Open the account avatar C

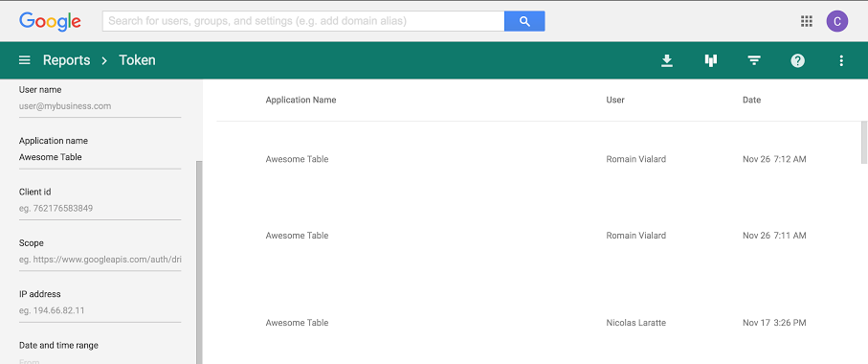coord(837,22)
